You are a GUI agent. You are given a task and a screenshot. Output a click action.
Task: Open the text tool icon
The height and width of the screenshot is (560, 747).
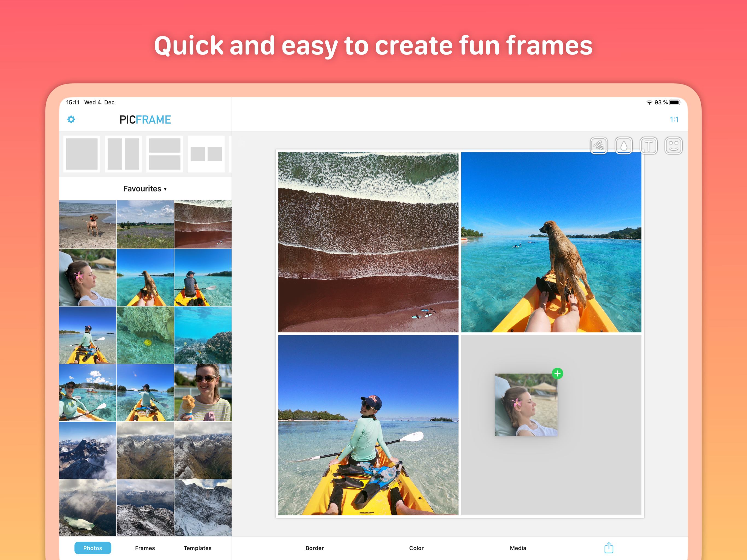point(648,146)
